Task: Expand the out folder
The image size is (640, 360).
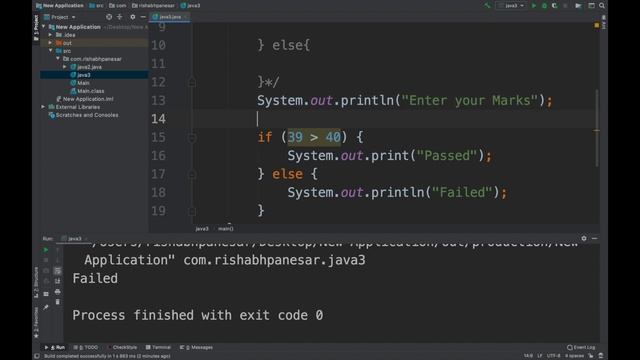Action: tap(51, 43)
